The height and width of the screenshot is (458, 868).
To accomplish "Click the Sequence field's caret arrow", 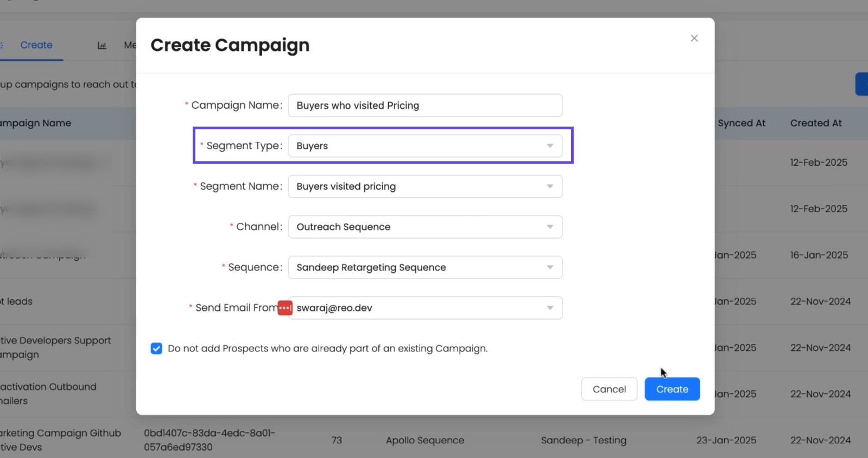I will coord(550,267).
